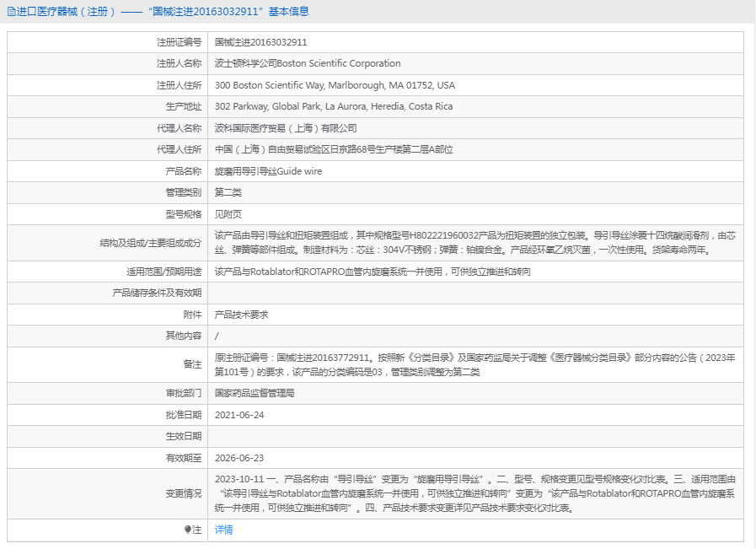The height and width of the screenshot is (549, 756).
Task: Select registration number value 国械注进20163032911
Action: 260,42
